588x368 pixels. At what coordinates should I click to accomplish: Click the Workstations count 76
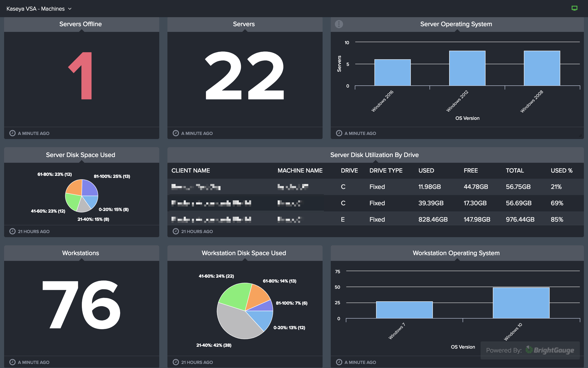click(x=81, y=304)
